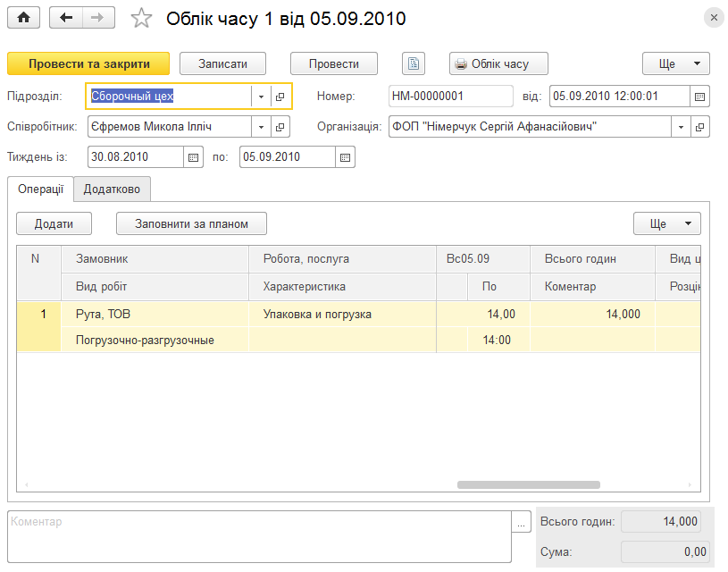Click the Провести button
The image size is (728, 572).
(334, 63)
